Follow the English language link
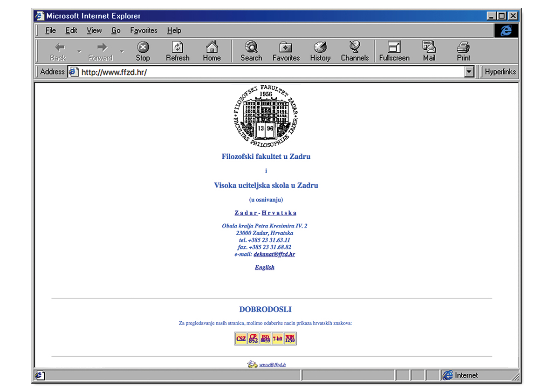Image resolution: width=555 pixels, height=392 pixels. coord(265,267)
